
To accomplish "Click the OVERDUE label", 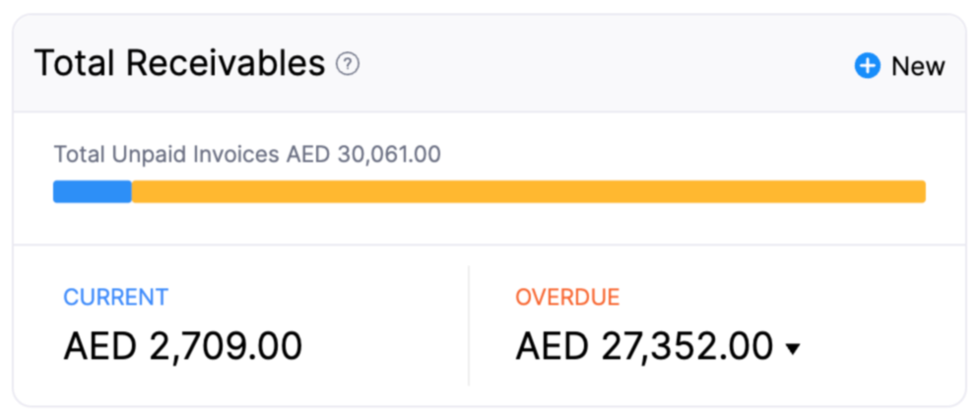I will [x=567, y=297].
